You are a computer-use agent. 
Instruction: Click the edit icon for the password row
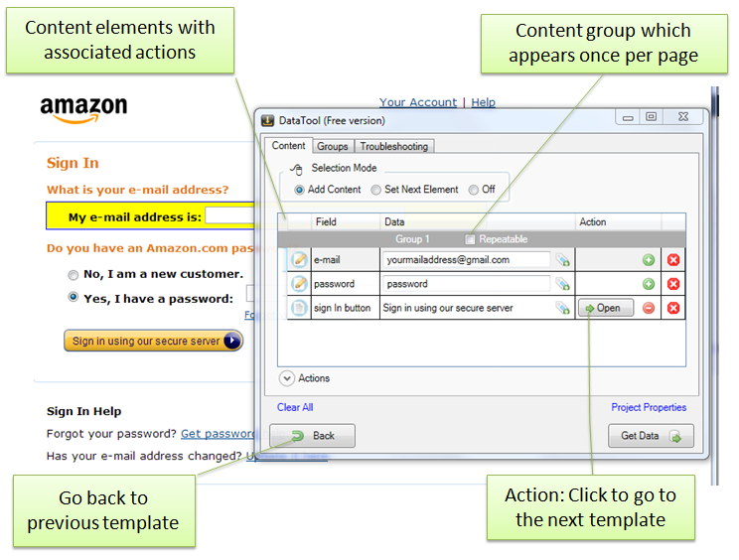pyautogui.click(x=299, y=284)
